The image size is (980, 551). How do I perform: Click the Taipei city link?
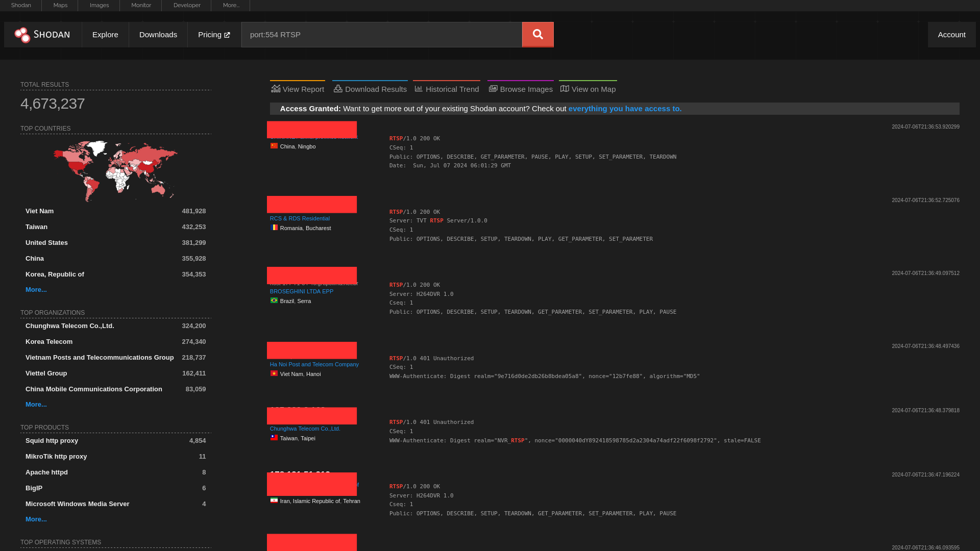(308, 438)
